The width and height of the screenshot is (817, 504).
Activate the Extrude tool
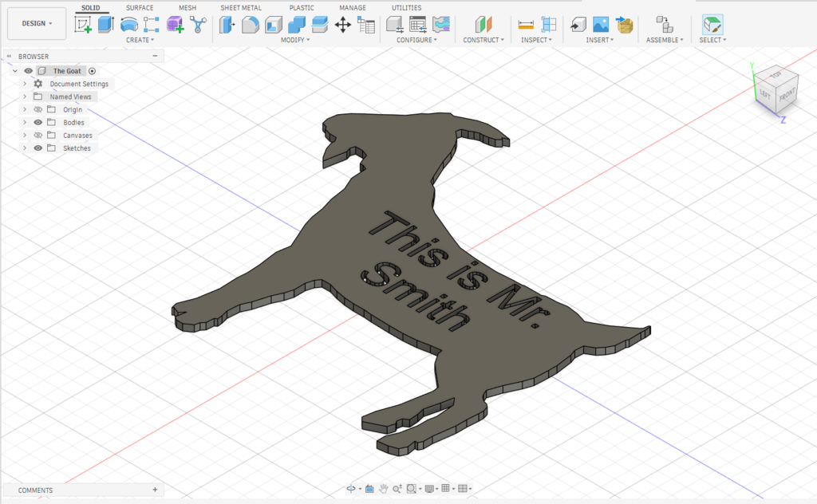click(x=106, y=25)
